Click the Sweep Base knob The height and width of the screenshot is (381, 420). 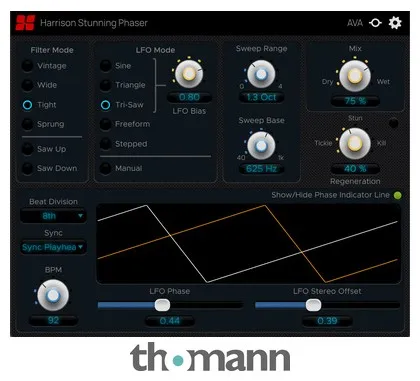[261, 145]
